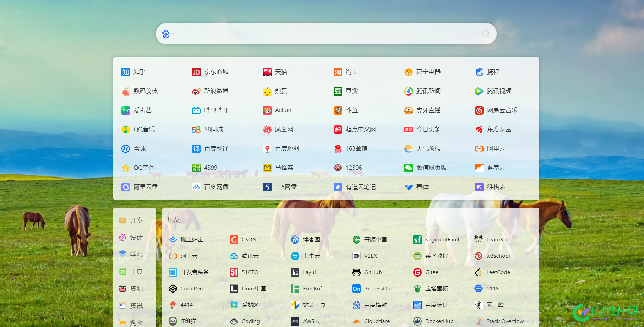This screenshot has width=644, height=327.
Task: Click the magnifier search icon
Action: tap(486, 34)
